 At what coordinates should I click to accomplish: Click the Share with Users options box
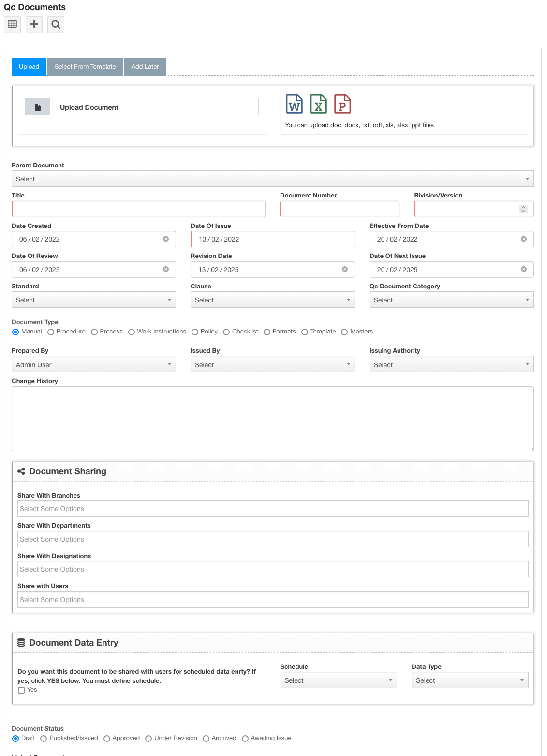coord(273,600)
